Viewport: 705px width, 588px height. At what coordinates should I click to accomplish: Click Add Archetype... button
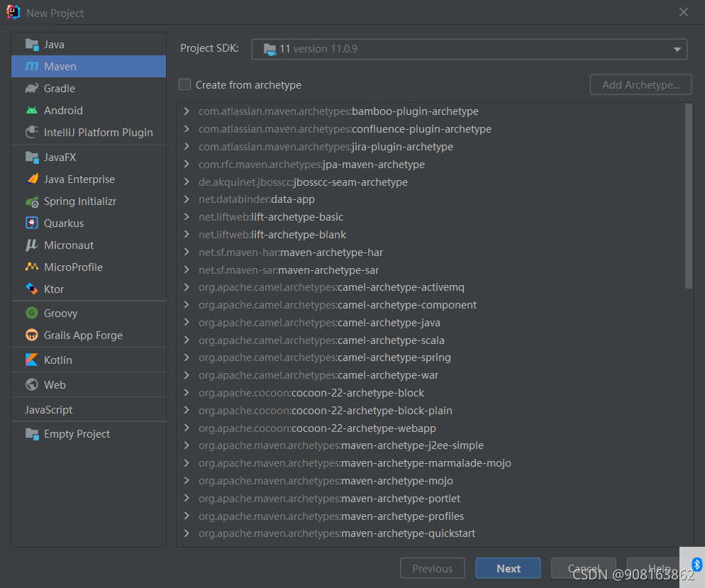640,84
